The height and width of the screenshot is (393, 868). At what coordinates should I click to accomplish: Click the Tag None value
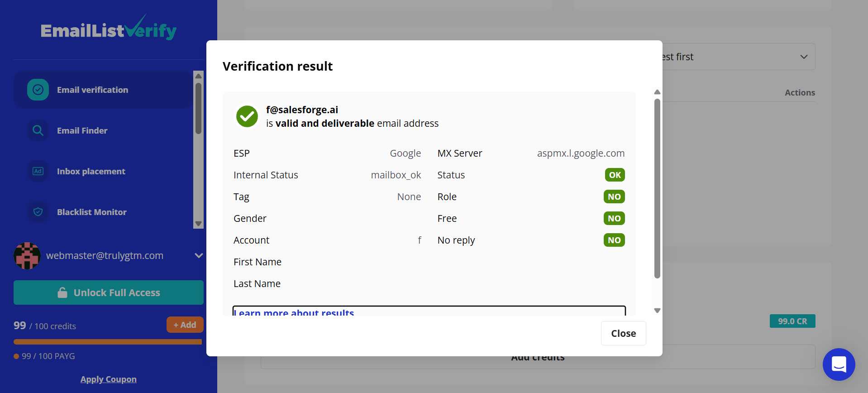(409, 196)
